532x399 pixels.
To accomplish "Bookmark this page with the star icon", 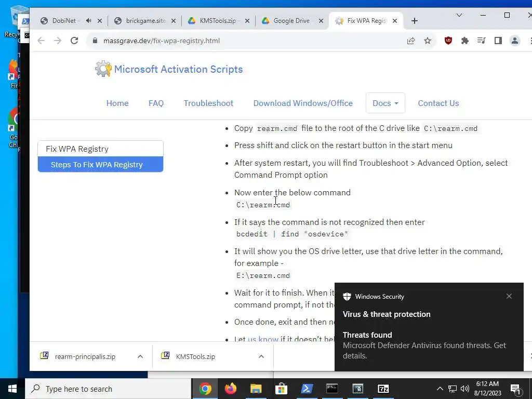I will (428, 41).
